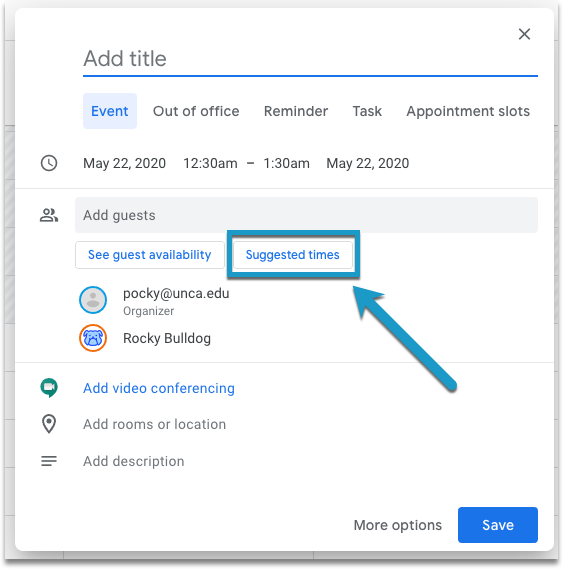Click into the Add title field
Viewport: 563px width, 569px height.
(x=310, y=59)
